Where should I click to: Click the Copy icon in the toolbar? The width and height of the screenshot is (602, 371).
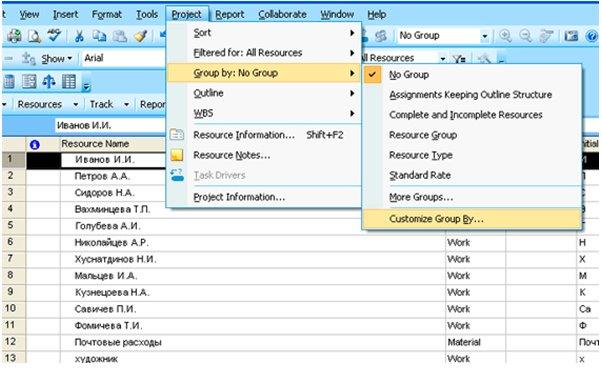tap(99, 36)
